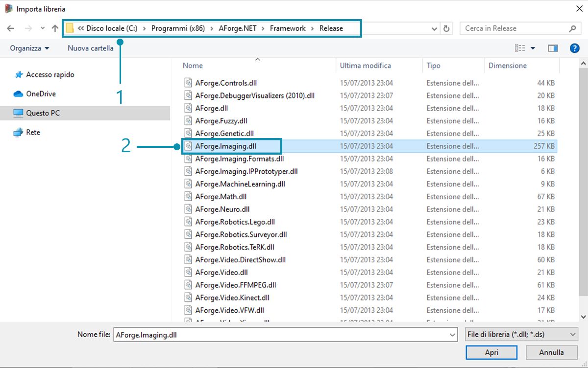Select AForge.Video.VFW.dll file icon

189,310
